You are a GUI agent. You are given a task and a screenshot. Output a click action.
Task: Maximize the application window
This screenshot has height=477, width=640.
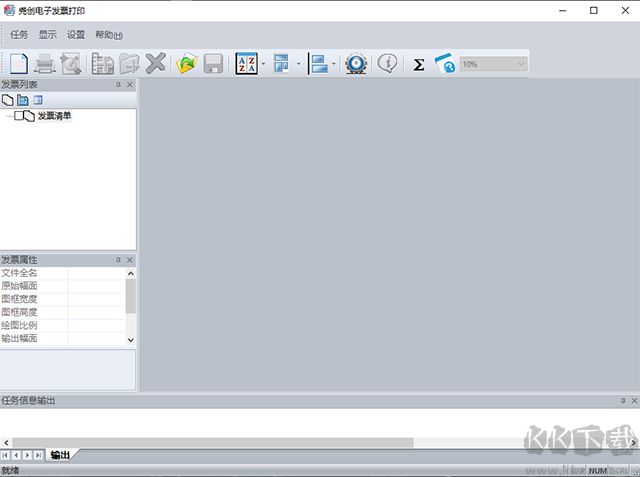click(594, 11)
